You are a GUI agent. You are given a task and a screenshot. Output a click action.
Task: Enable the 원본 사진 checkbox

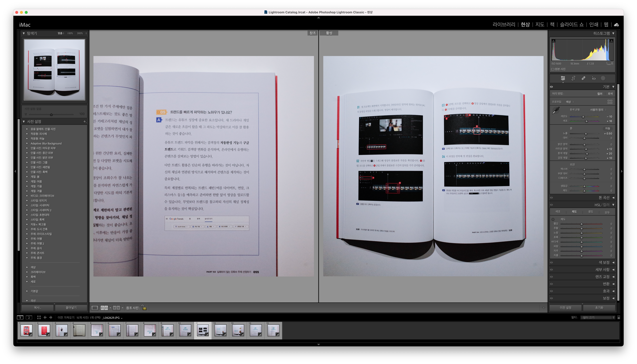tap(553, 69)
